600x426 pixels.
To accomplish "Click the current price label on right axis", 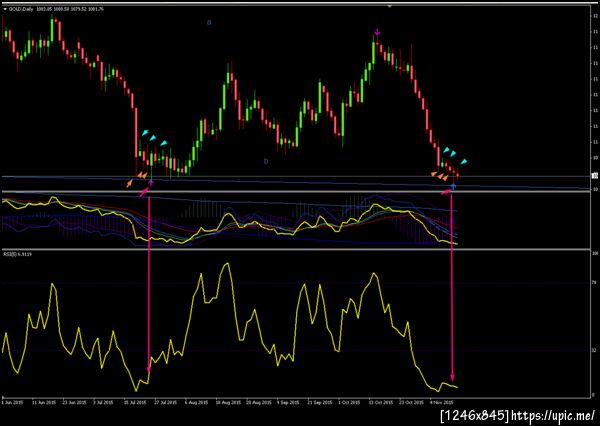I will coord(595,176).
